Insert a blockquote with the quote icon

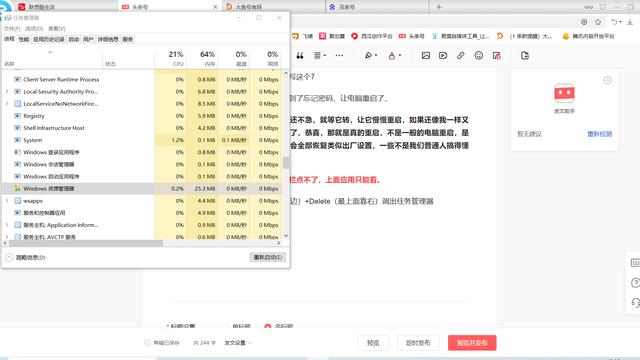[x=300, y=56]
